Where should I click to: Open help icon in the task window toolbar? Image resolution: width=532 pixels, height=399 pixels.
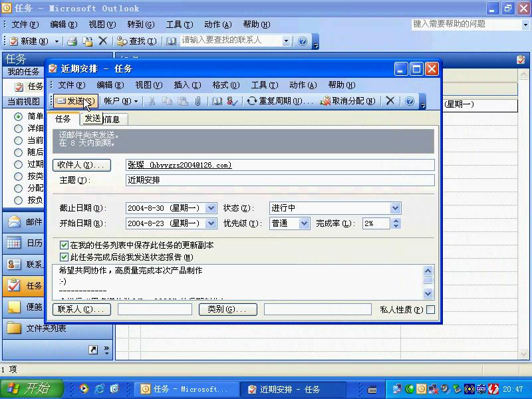click(410, 101)
